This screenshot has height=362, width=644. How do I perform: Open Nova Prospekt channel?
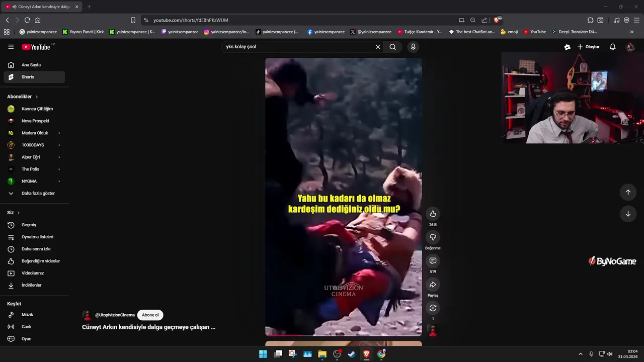(34, 121)
